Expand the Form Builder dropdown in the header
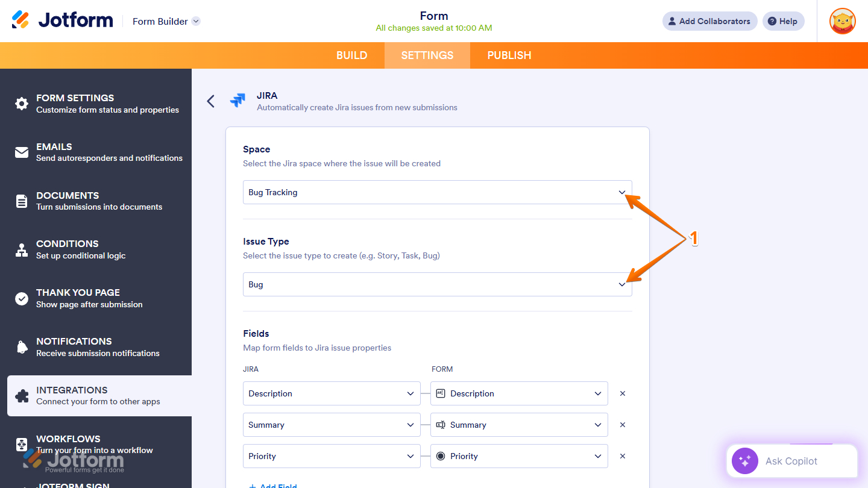The image size is (868, 488). tap(195, 21)
